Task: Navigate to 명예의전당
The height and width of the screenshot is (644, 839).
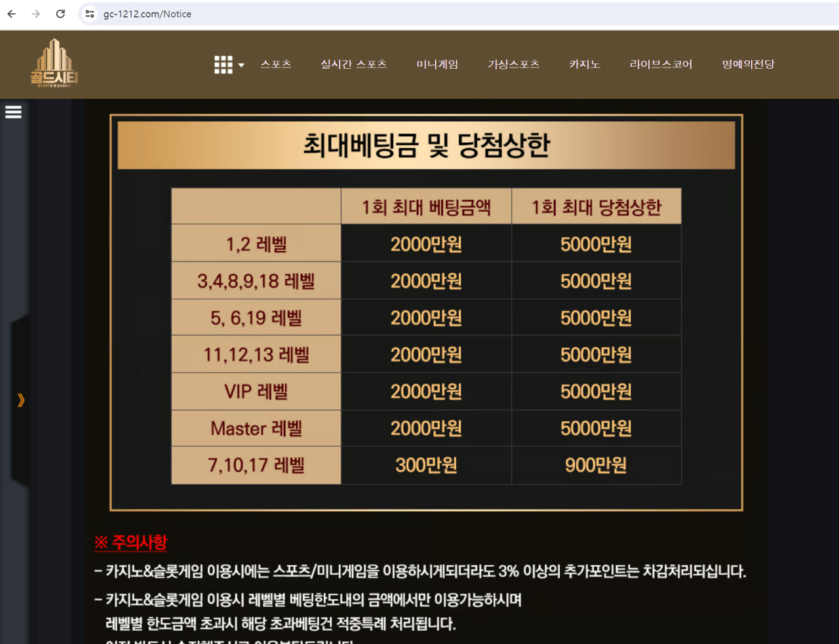Action: pyautogui.click(x=748, y=64)
